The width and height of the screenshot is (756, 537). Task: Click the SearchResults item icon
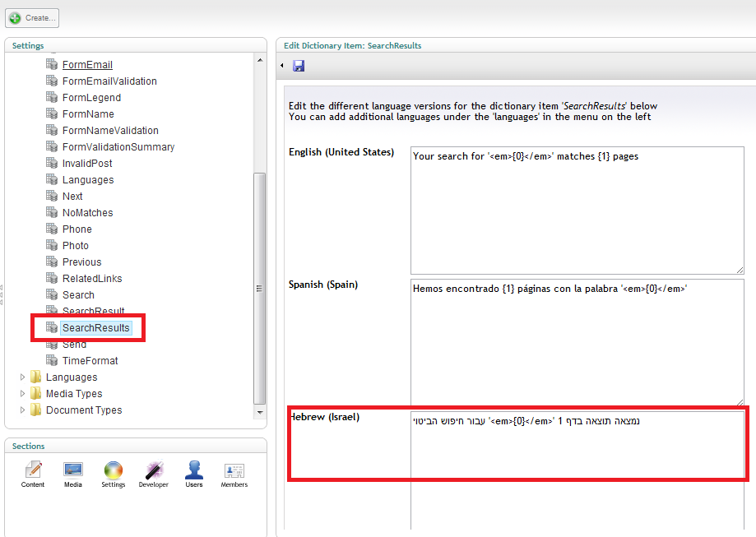click(x=52, y=327)
